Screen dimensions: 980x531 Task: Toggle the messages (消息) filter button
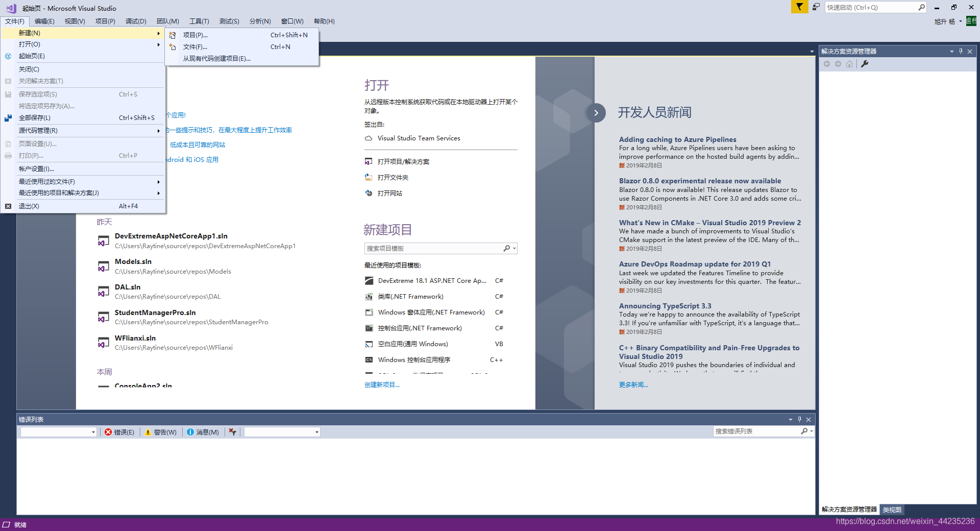tap(203, 432)
